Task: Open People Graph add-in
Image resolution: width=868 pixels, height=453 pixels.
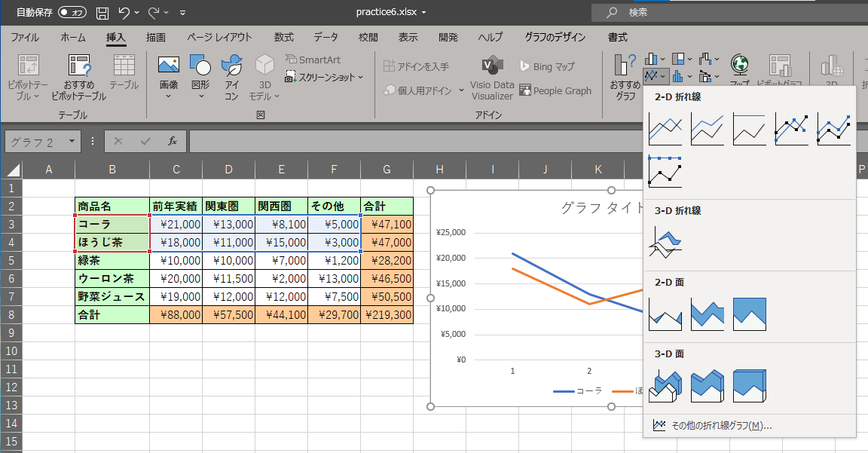Action: pos(555,90)
